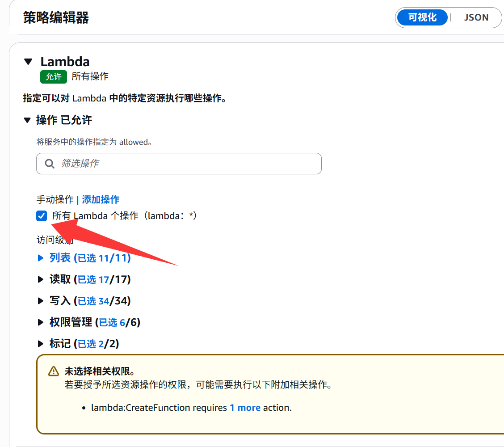Collapse the 操作 已允许 section
This screenshot has width=504, height=447.
click(27, 120)
